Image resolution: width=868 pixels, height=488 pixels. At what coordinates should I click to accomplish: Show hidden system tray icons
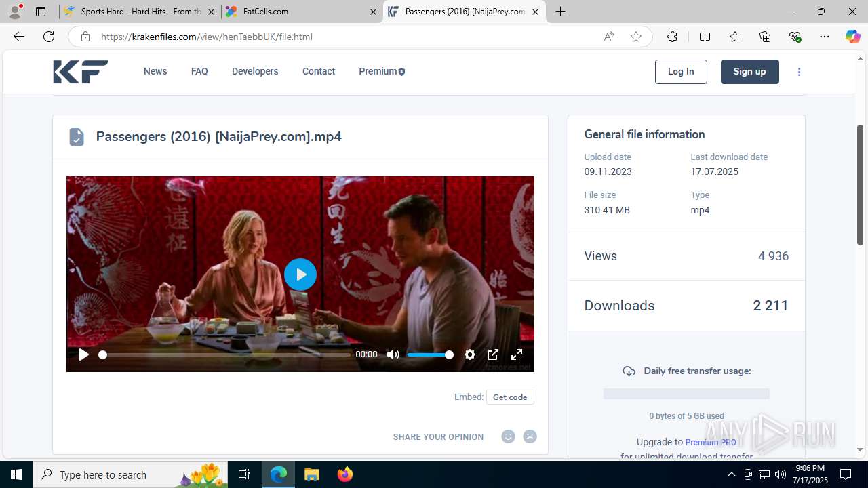tap(731, 474)
